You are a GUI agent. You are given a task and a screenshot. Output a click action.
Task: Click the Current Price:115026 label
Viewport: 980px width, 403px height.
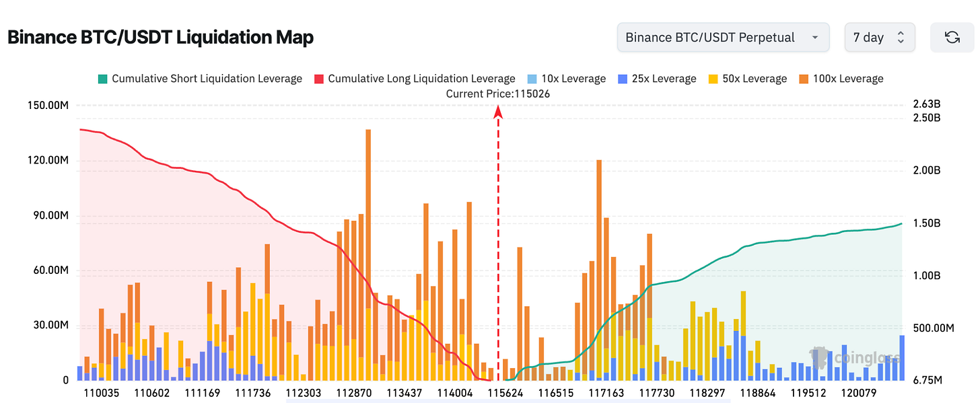point(498,94)
